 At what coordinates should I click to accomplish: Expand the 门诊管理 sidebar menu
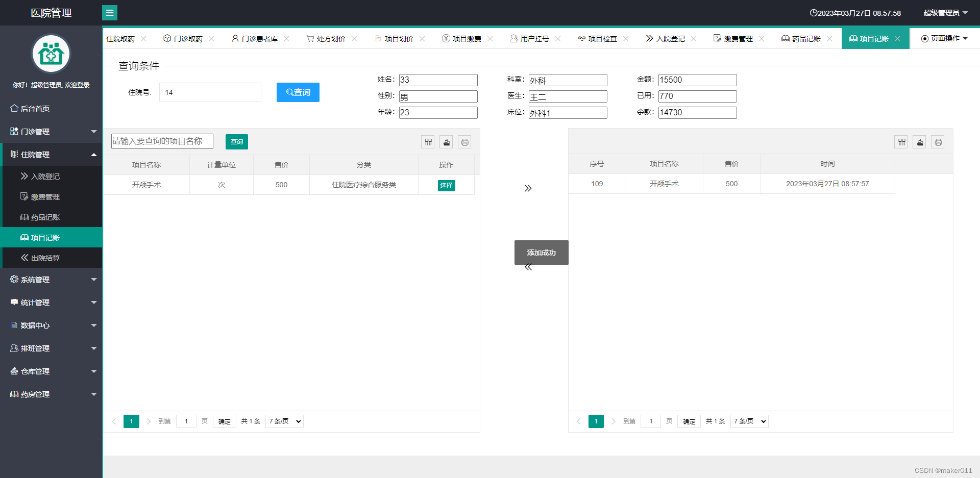tap(51, 132)
